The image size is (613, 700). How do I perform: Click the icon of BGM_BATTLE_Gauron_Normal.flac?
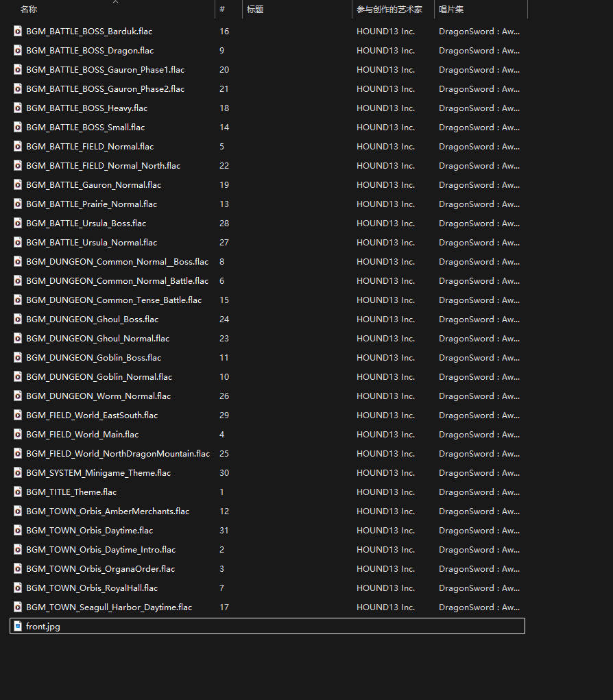[x=17, y=185]
